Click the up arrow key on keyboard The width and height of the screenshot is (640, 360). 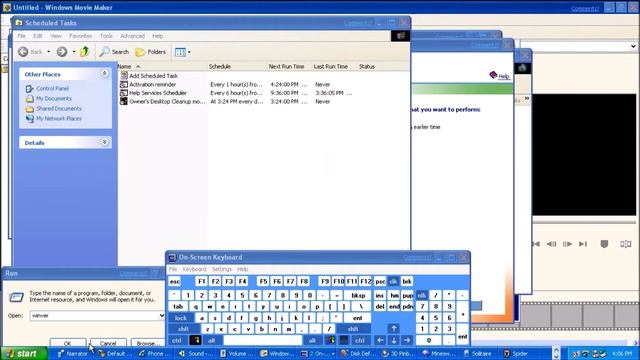click(393, 328)
